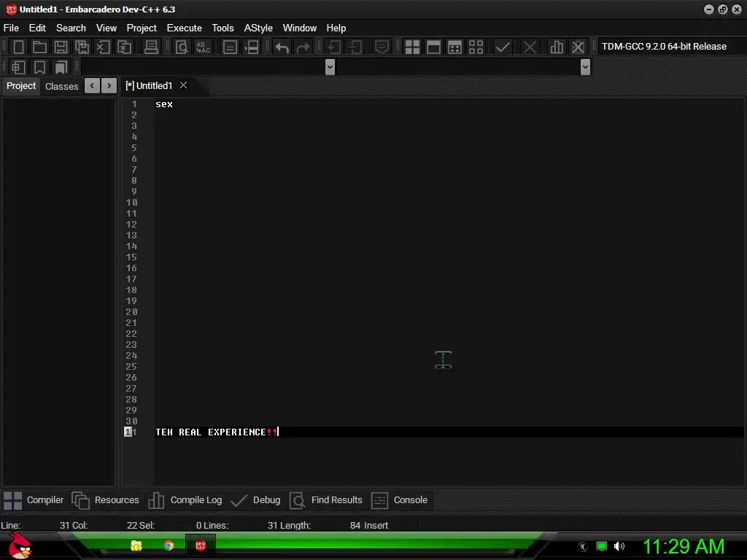747x560 pixels.
Task: Click the Insert snippet toolbar icon
Action: pyautogui.click(x=18, y=67)
